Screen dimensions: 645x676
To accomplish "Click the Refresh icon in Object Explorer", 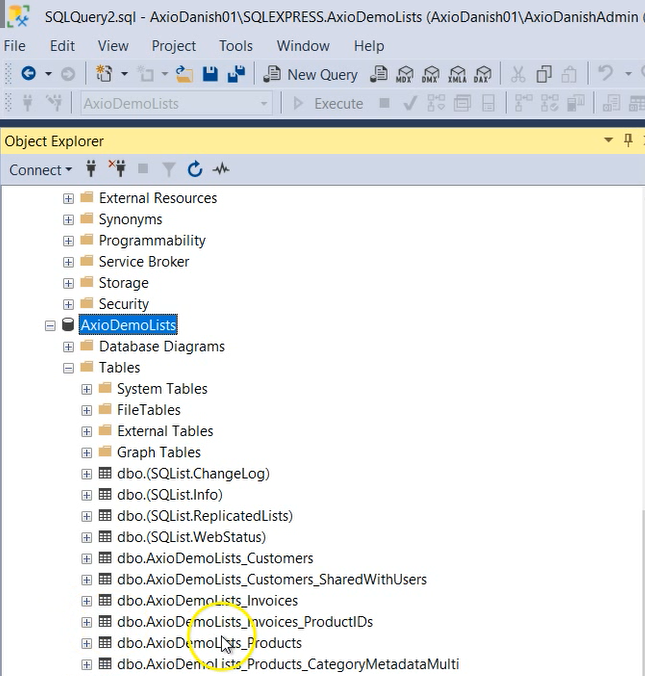I will pyautogui.click(x=195, y=170).
